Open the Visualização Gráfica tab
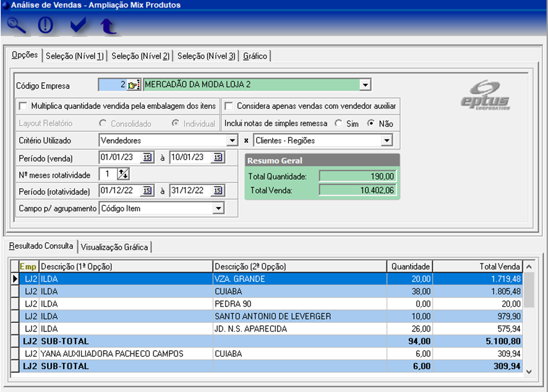 114,247
